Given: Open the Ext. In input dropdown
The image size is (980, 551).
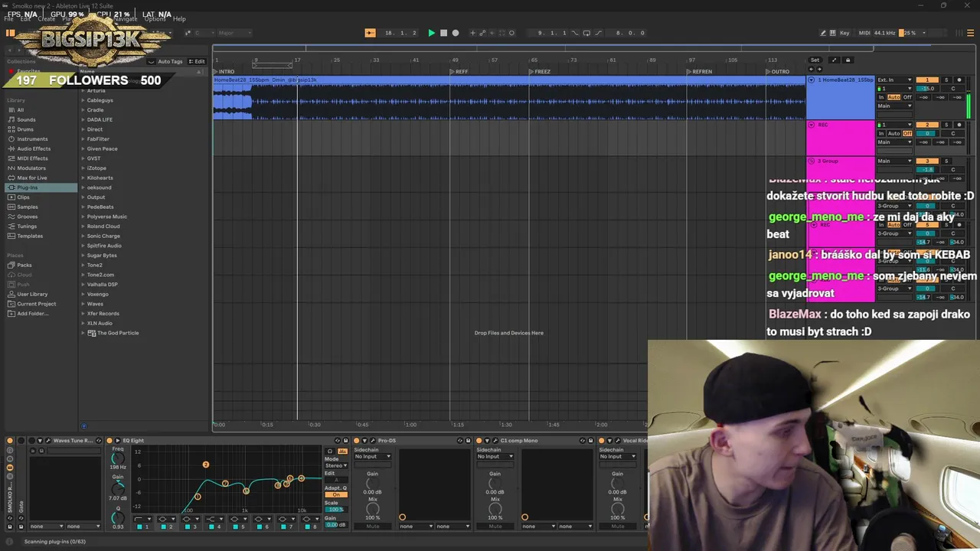Looking at the screenshot, I should tap(894, 80).
